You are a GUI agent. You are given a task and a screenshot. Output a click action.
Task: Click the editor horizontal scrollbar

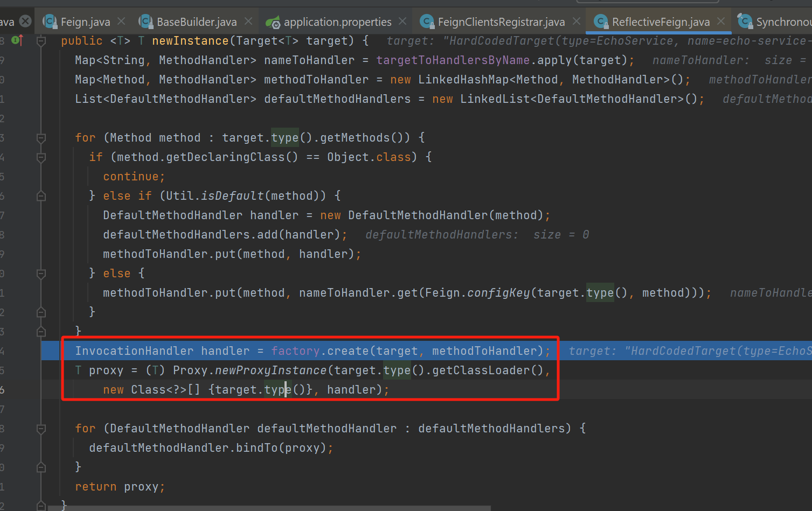[x=269, y=508]
